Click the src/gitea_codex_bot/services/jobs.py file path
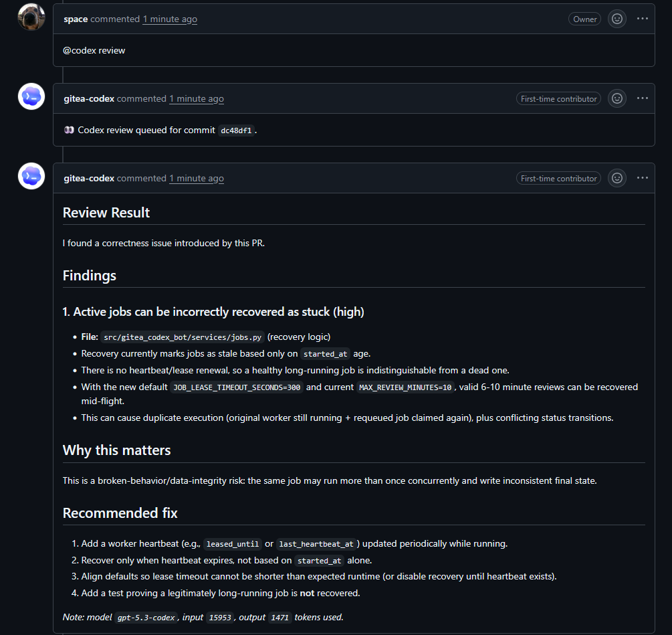Screen dimensions: 672x635 click(x=182, y=337)
